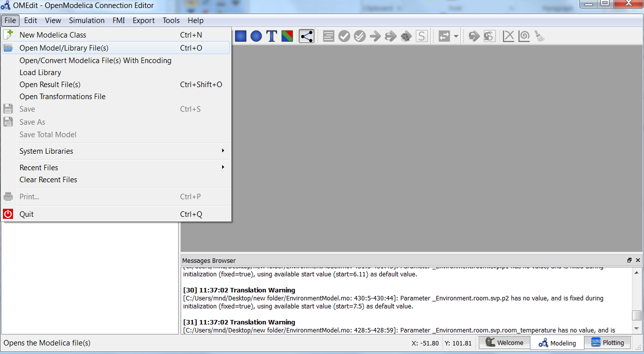
Task: Click the New Modelica Class document icon
Action: [x=8, y=35]
